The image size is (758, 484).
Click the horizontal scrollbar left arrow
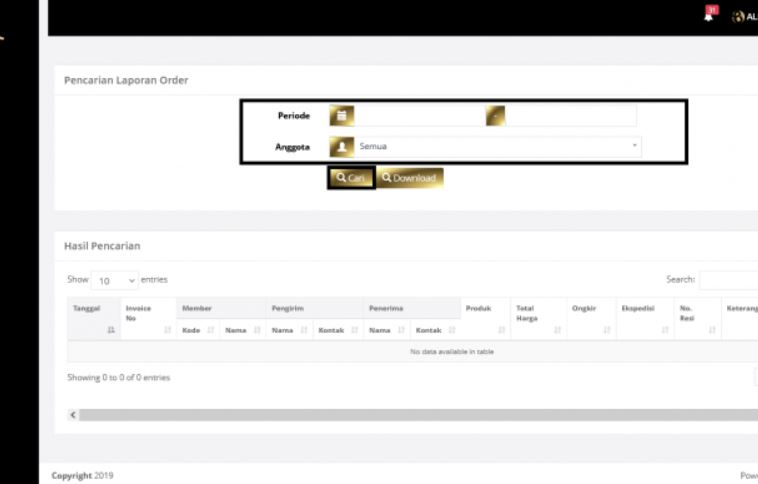[73, 414]
